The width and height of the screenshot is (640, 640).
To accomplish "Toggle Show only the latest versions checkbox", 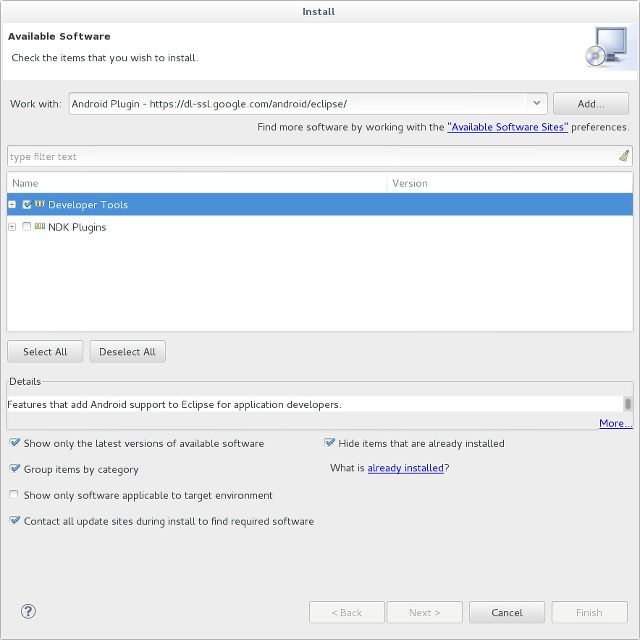I will tap(14, 443).
